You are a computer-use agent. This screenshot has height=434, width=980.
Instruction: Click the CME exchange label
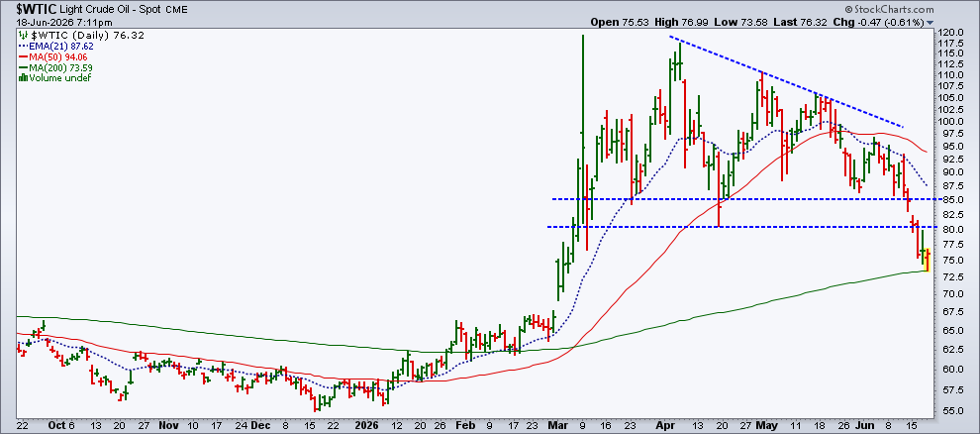pyautogui.click(x=175, y=10)
